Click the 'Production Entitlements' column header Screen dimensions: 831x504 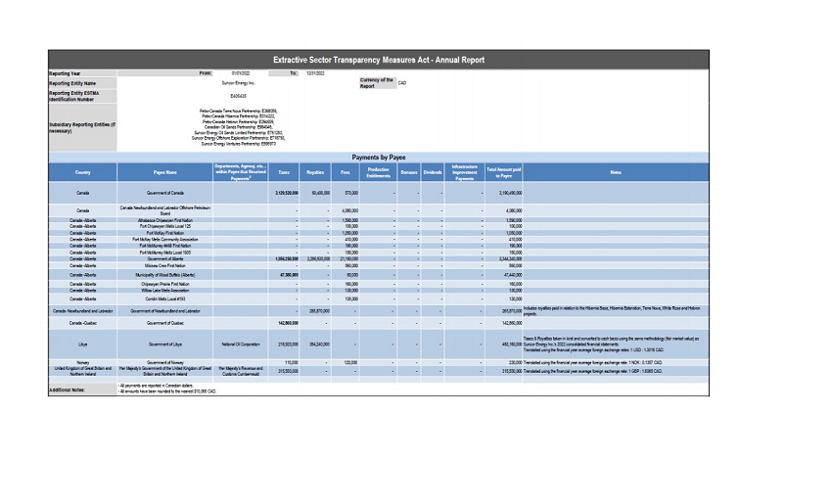click(x=379, y=172)
